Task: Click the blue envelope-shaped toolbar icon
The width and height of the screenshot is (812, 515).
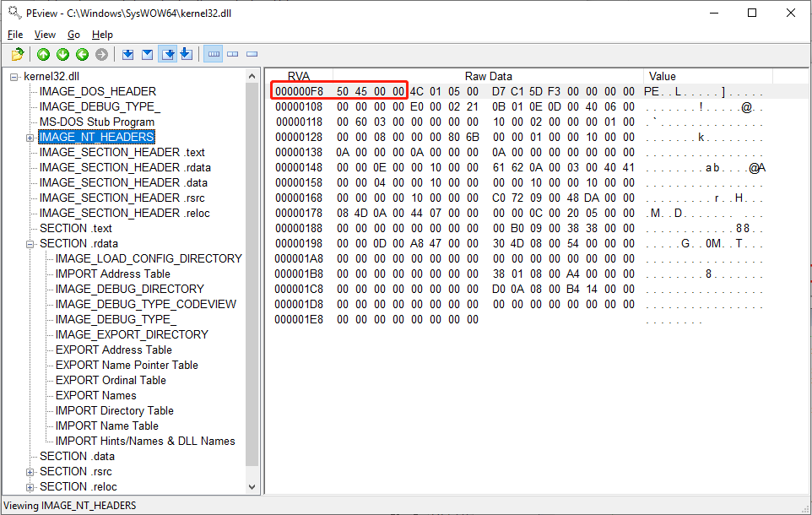Action: [148, 55]
